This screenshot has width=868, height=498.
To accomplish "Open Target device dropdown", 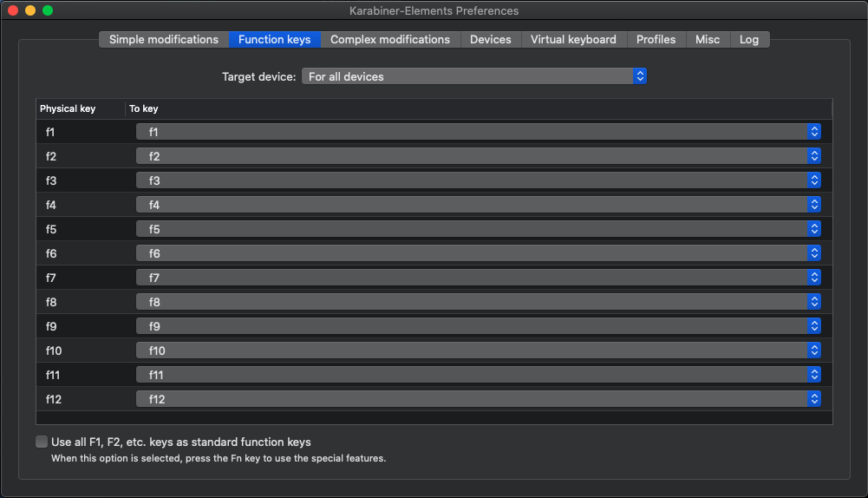I will coord(474,76).
